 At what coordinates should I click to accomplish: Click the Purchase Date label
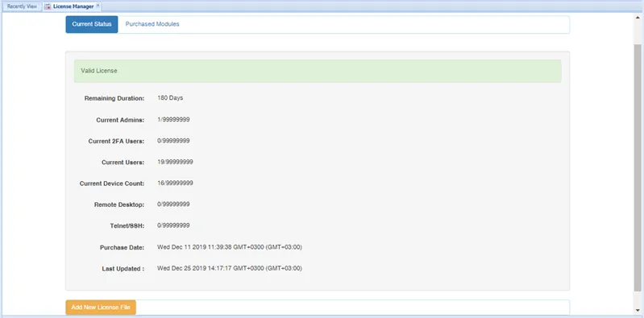coord(122,248)
